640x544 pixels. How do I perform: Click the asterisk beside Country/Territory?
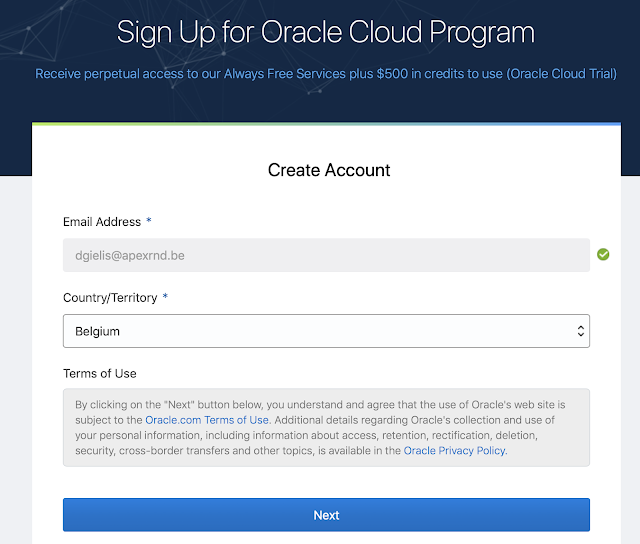(165, 298)
